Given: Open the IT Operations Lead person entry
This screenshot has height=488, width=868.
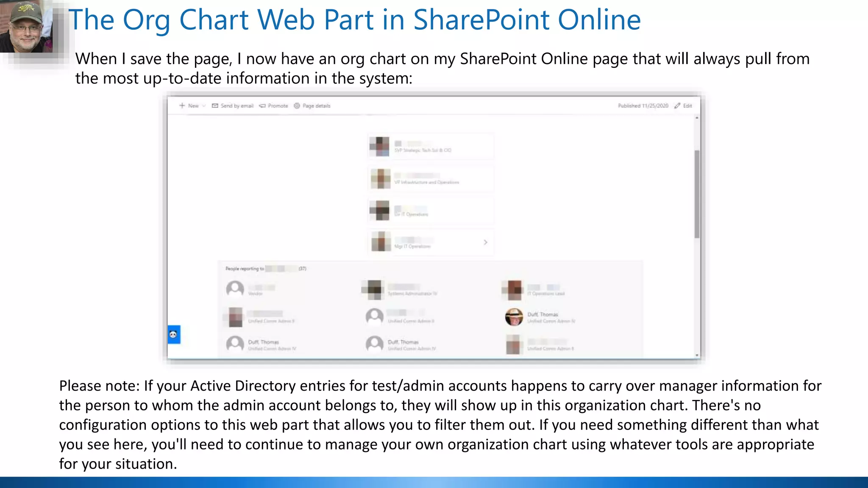Looking at the screenshot, I should click(x=533, y=289).
